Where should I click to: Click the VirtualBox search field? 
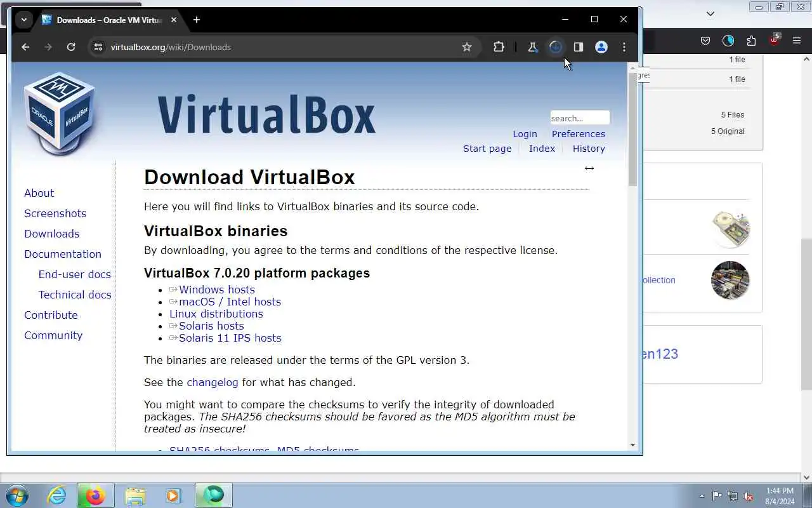point(580,118)
